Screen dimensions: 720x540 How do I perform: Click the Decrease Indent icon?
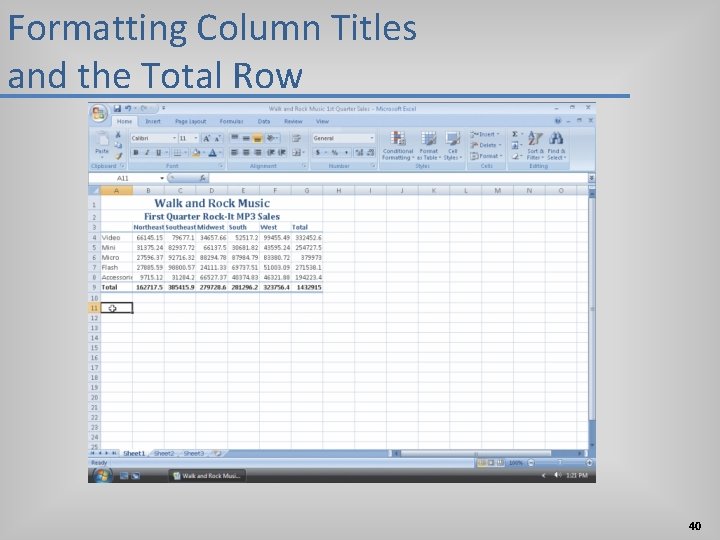(x=271, y=152)
